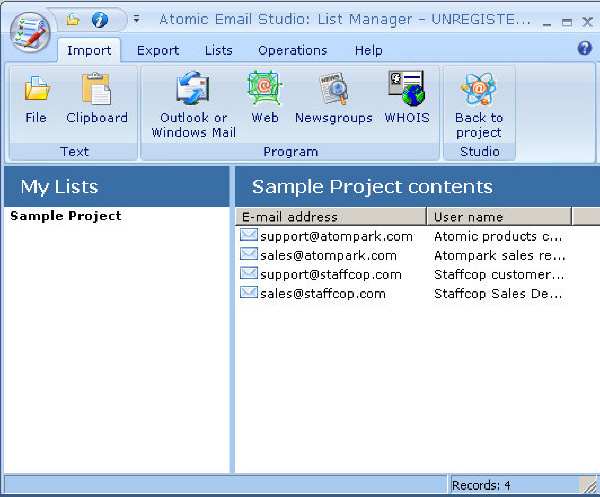Expand the quick access toolbar customize arrow

tap(136, 18)
